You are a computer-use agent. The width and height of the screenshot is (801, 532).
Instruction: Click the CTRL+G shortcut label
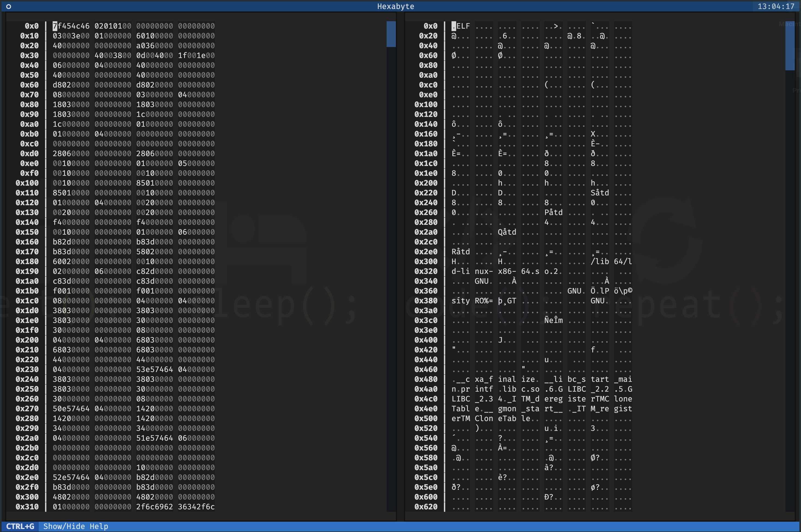pyautogui.click(x=20, y=526)
